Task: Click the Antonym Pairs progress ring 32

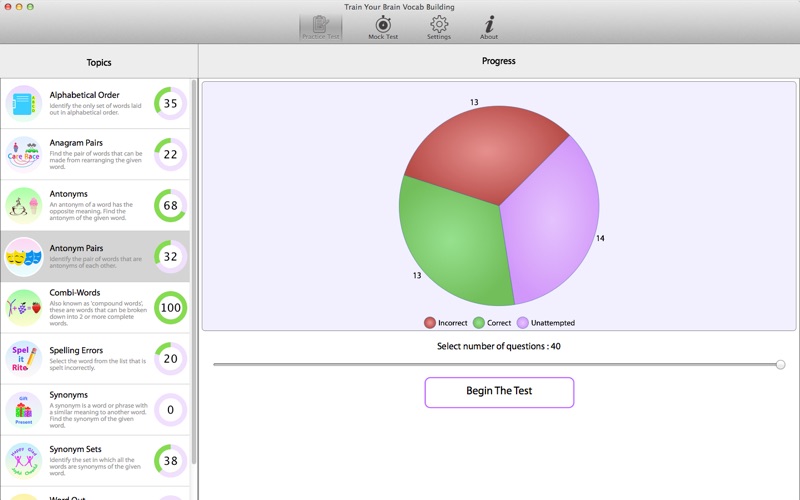Action: (170, 257)
